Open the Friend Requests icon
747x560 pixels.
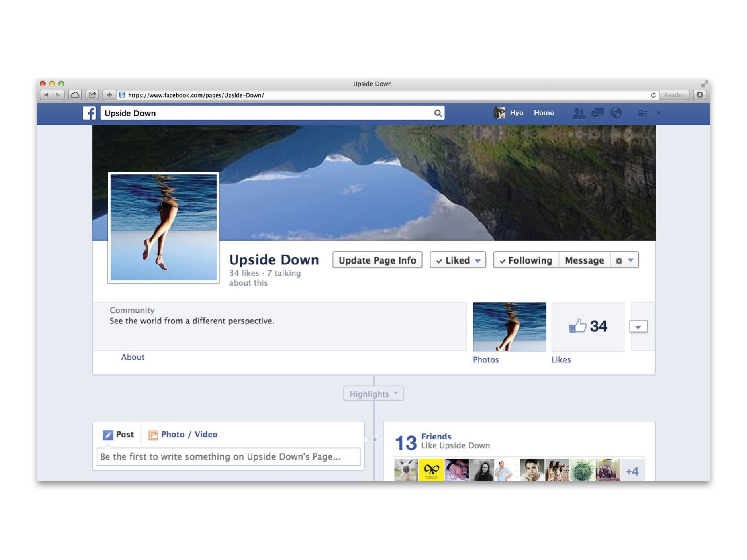tap(579, 113)
